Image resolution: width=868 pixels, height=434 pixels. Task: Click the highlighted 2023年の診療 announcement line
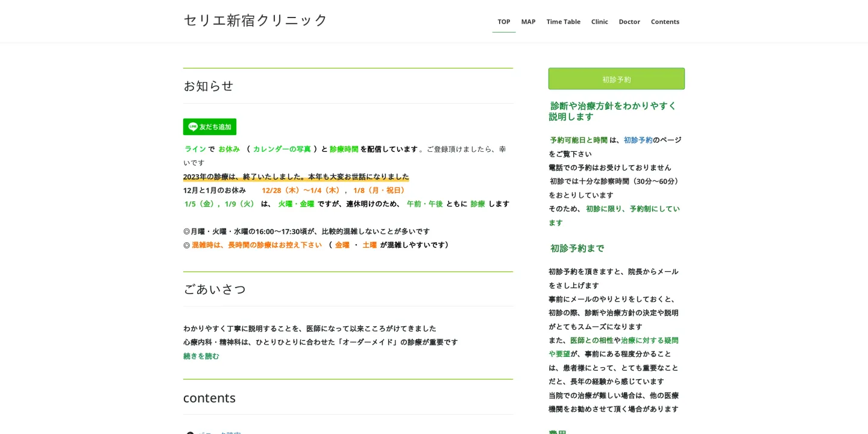296,177
